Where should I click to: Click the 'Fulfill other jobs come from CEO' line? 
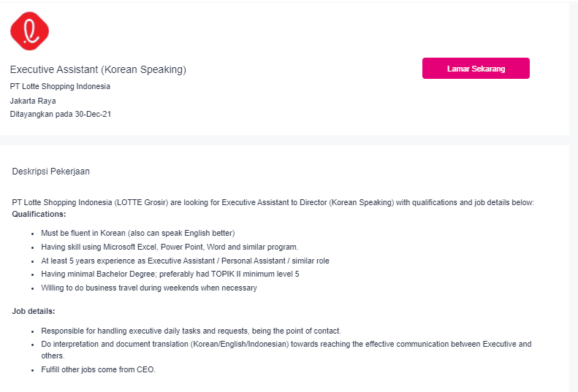click(99, 369)
